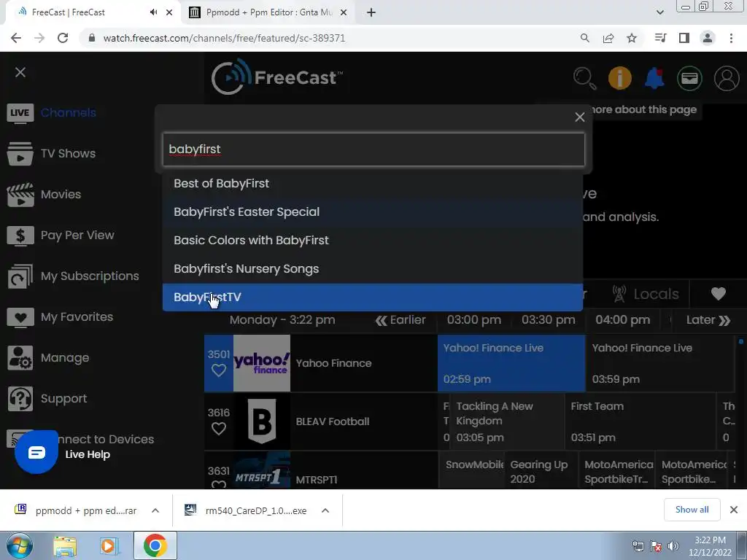Expand rm540_CareDP exe download options
747x560 pixels.
(325, 510)
